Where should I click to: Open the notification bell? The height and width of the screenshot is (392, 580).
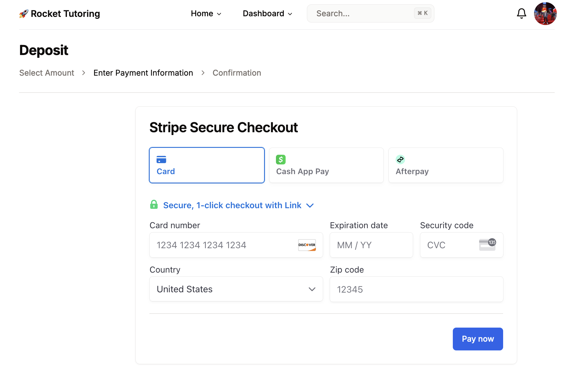pyautogui.click(x=521, y=13)
